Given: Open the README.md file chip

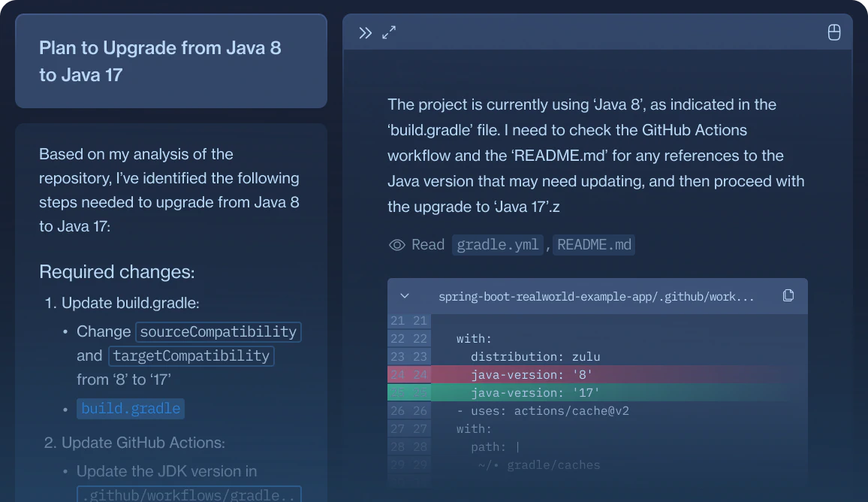Looking at the screenshot, I should pyautogui.click(x=594, y=245).
